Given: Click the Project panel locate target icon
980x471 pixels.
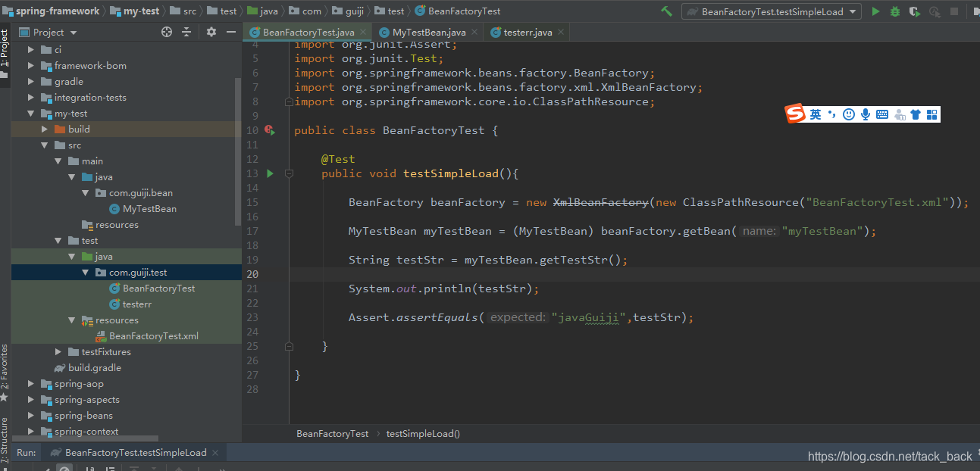Looking at the screenshot, I should pos(167,32).
